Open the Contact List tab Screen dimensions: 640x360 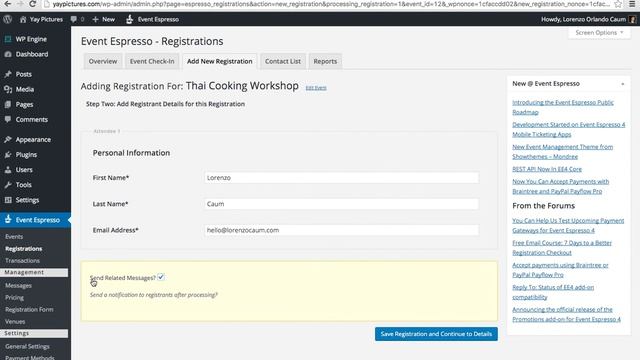(283, 61)
